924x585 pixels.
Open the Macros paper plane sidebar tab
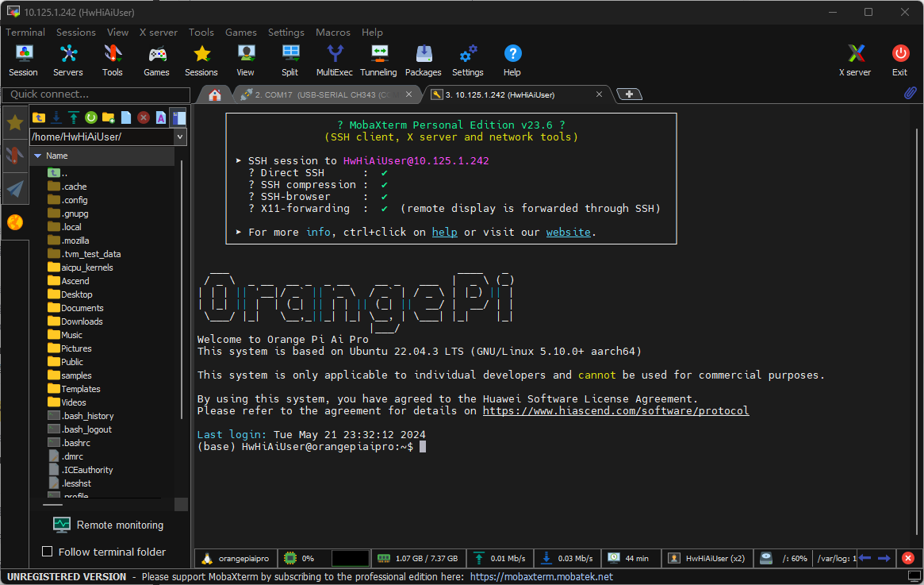(15, 189)
